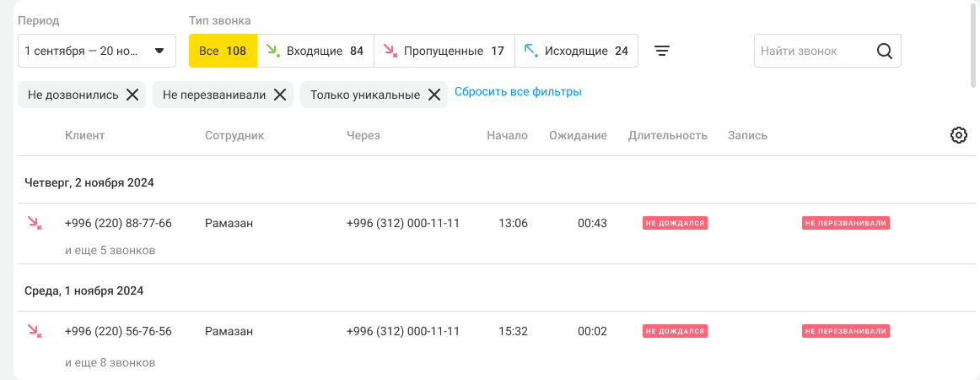Click "Сбросить все фильтры" link

pos(518,91)
